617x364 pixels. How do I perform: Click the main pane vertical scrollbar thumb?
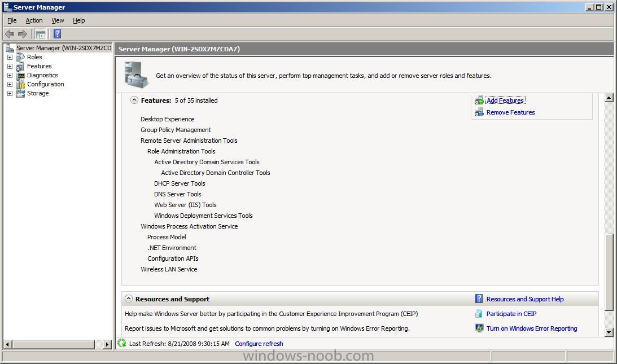[x=609, y=273]
